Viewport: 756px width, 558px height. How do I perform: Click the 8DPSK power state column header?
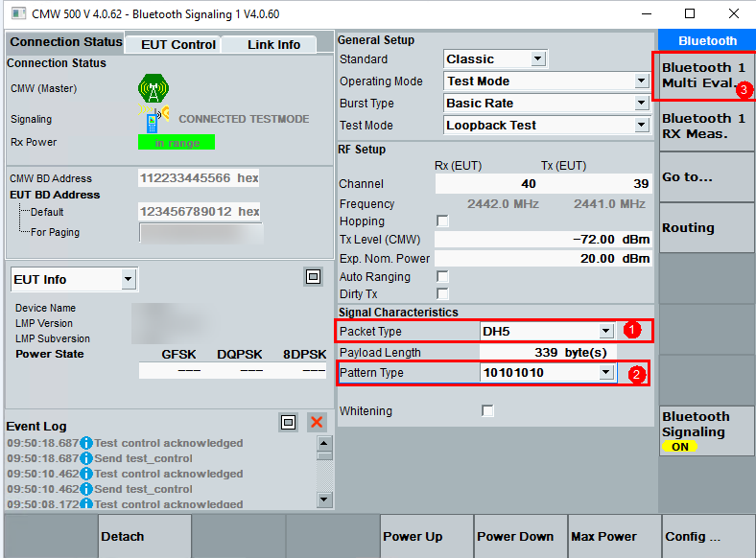[305, 355]
